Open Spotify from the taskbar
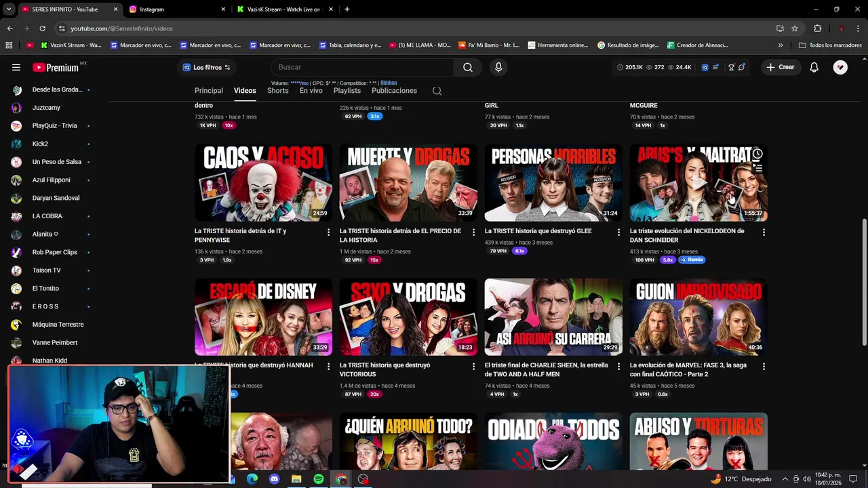 pyautogui.click(x=319, y=479)
